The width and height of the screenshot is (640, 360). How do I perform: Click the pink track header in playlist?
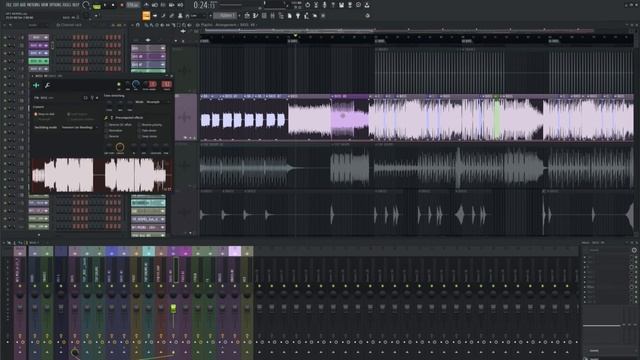click(186, 118)
